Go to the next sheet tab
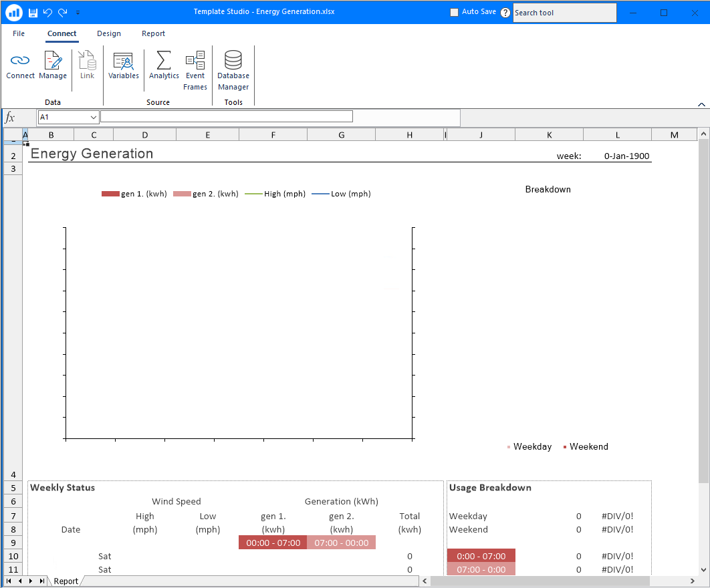 tap(31, 581)
